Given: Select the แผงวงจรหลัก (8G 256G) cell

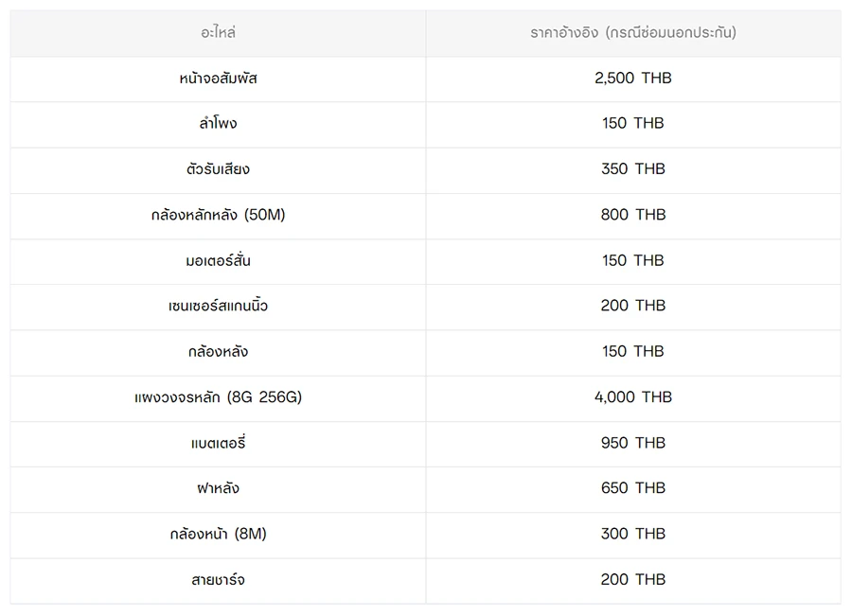Looking at the screenshot, I should click(218, 397).
